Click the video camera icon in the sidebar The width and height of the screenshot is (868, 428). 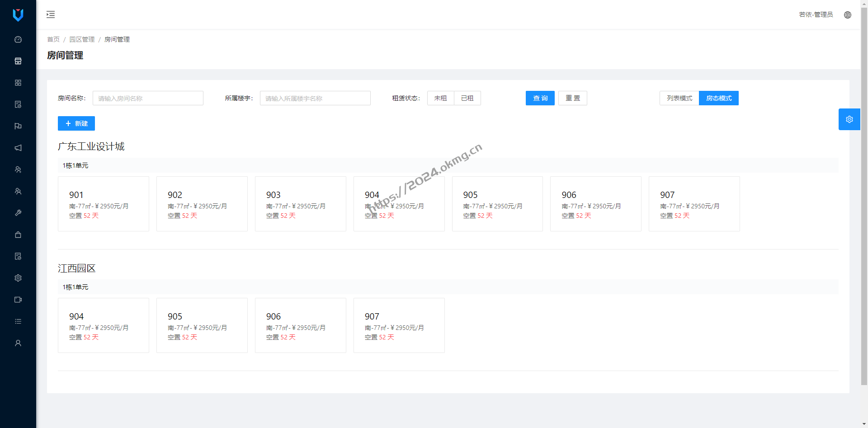(18, 300)
